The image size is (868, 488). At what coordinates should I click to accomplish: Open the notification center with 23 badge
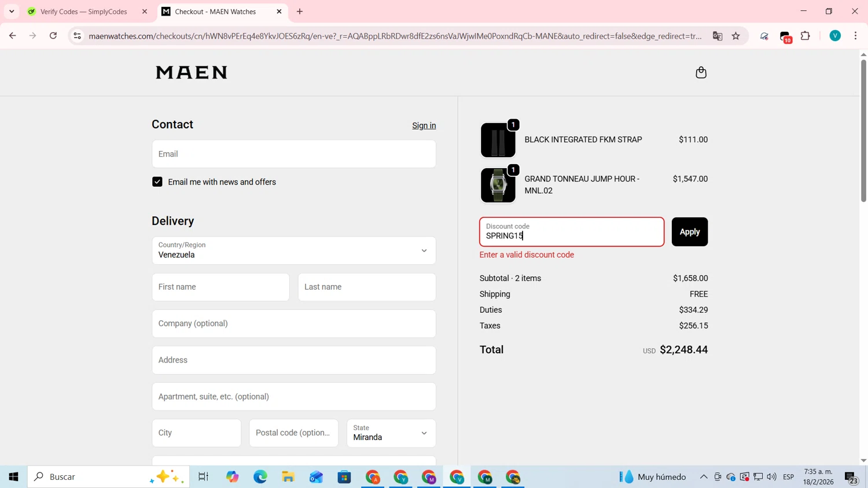pyautogui.click(x=852, y=478)
